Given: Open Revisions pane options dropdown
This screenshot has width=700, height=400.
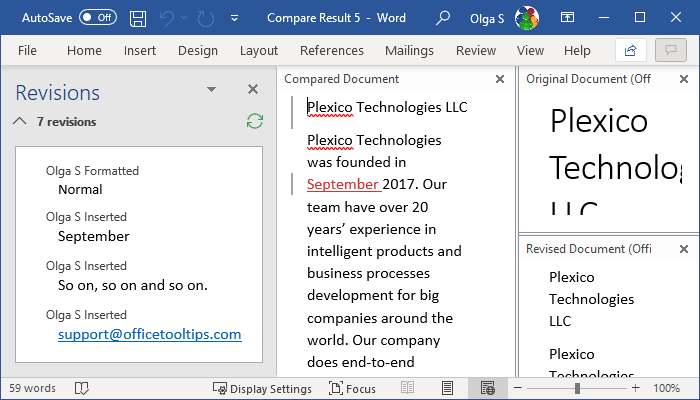Looking at the screenshot, I should pyautogui.click(x=212, y=89).
